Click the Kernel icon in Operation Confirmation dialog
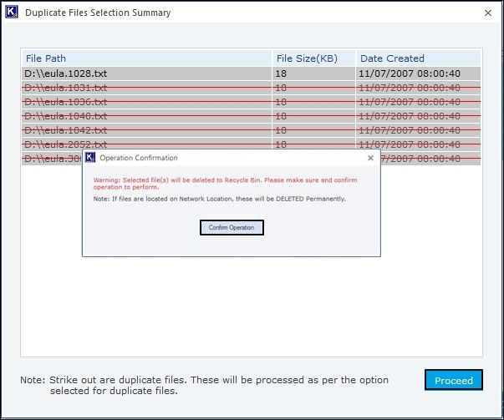 coord(90,158)
